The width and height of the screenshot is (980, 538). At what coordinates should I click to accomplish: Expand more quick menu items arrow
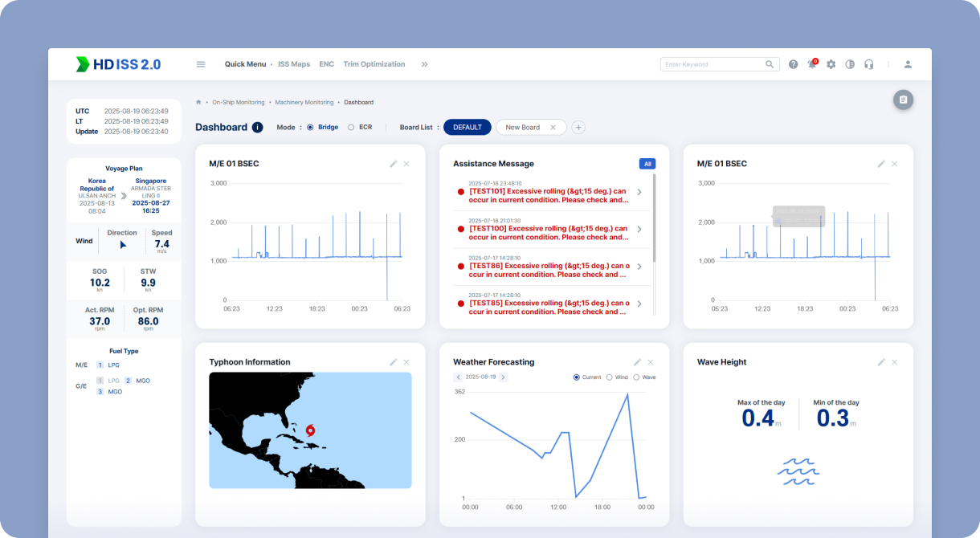424,64
